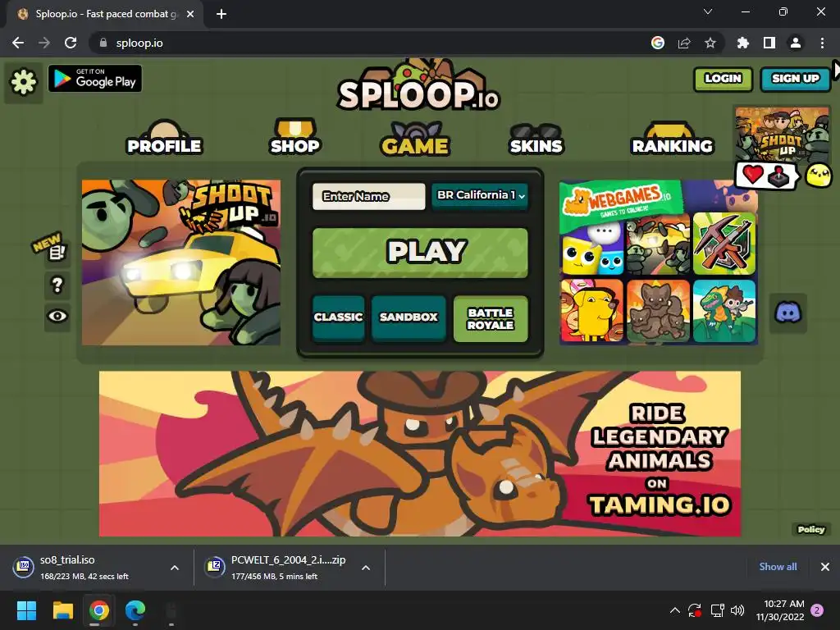This screenshot has height=630, width=840.
Task: Open the Chrome profile icon
Action: coord(796,43)
